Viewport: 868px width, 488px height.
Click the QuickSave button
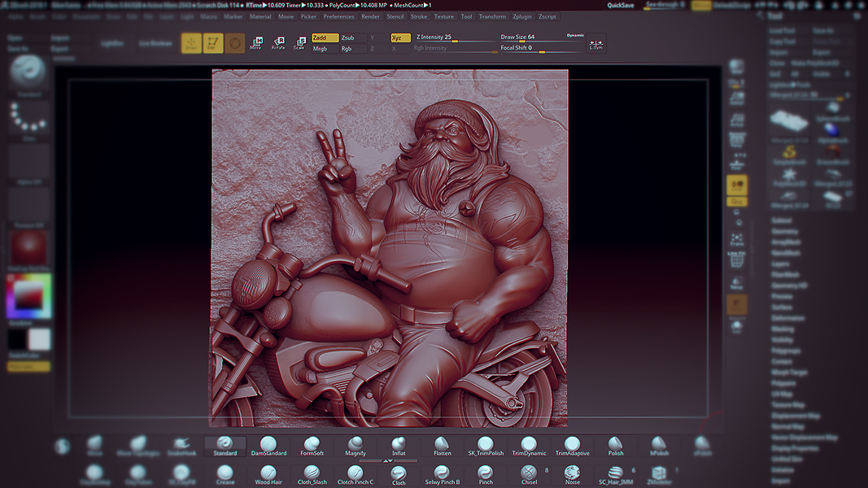click(x=621, y=5)
